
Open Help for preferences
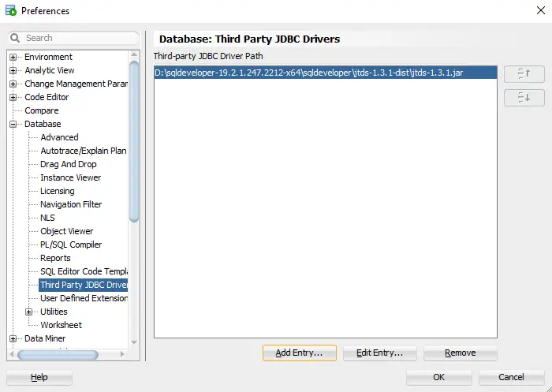pos(39,378)
